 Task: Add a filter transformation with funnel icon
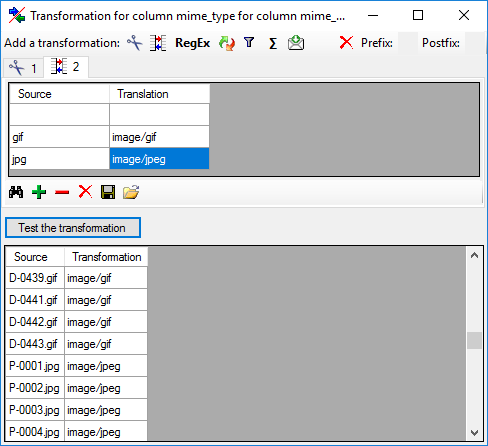pyautogui.click(x=249, y=43)
